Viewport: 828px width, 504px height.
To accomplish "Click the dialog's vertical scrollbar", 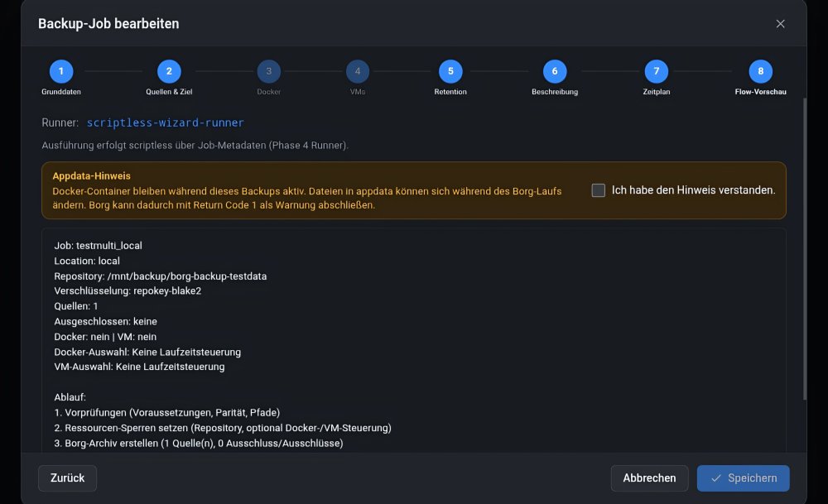I will (x=805, y=249).
